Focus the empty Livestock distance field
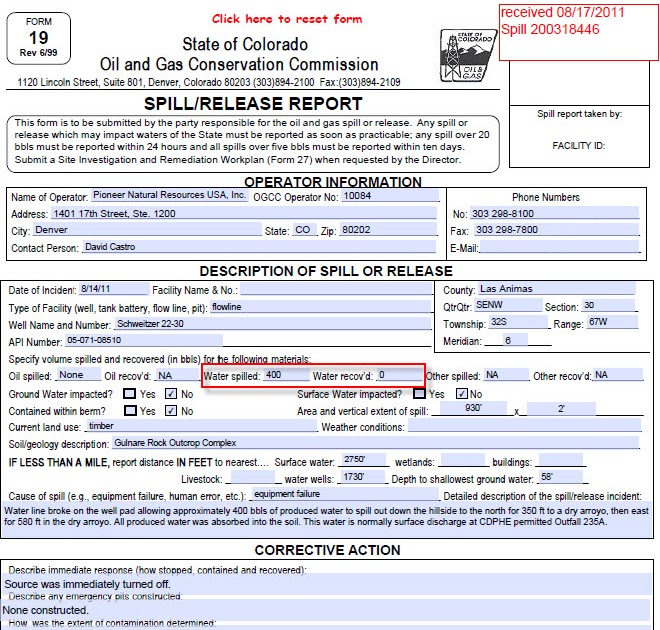660x630 pixels. point(253,476)
